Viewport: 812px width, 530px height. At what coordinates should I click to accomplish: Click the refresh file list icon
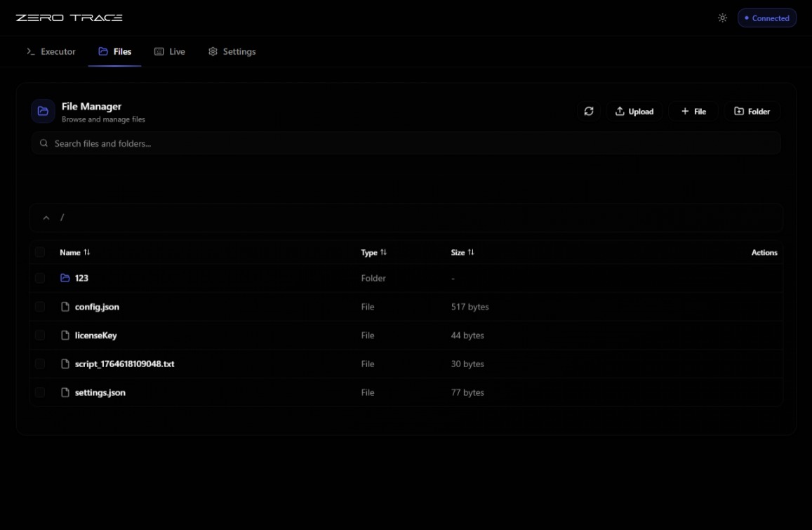589,112
